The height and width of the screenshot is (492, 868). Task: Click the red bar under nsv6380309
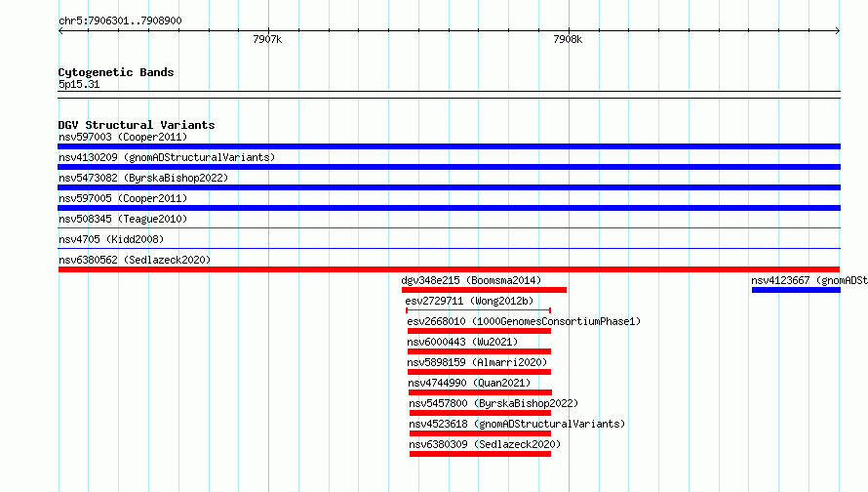(481, 454)
